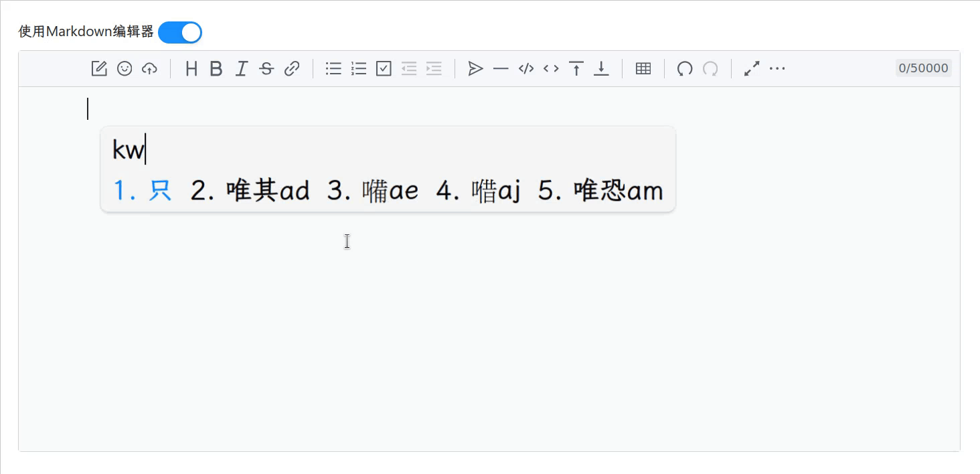Insert a horizontal divider line
This screenshot has height=474, width=980.
pos(501,68)
